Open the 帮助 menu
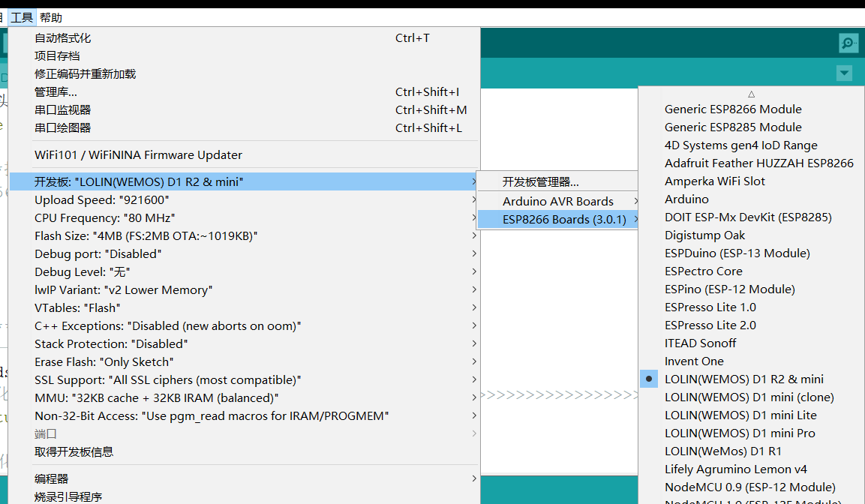Screen dimensions: 865x504 51,18
